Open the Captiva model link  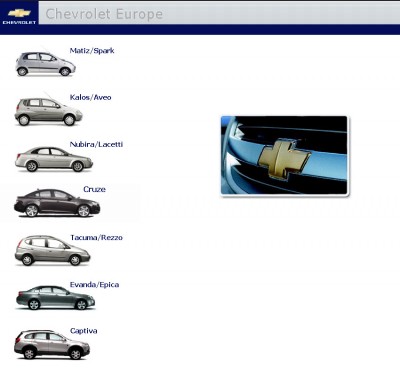pos(84,331)
